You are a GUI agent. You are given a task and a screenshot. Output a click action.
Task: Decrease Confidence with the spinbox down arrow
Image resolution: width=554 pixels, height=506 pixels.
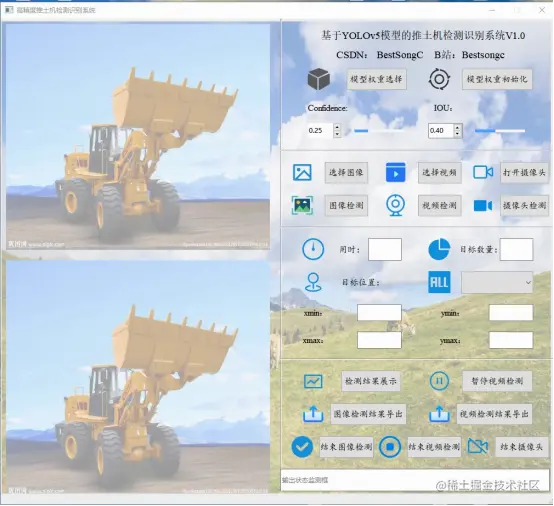pos(337,134)
